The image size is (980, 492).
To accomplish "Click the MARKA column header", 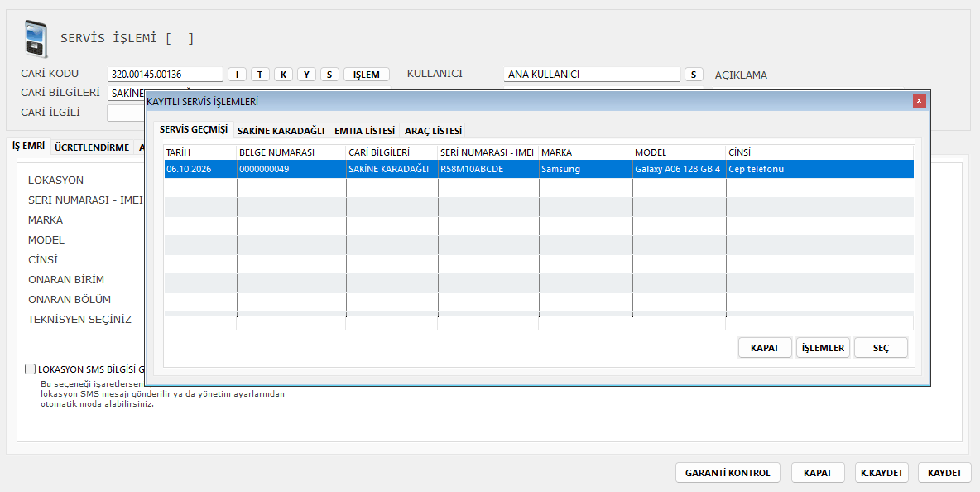I will [586, 152].
